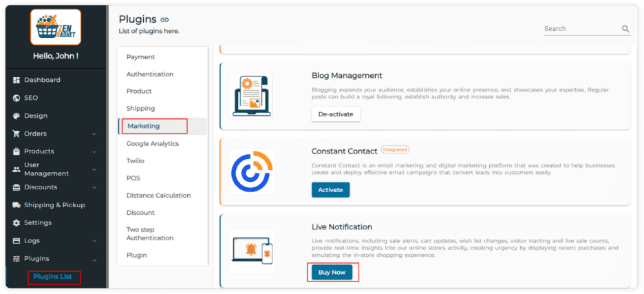Click the search magnifier icon
This screenshot has height=294, width=644.
(625, 29)
